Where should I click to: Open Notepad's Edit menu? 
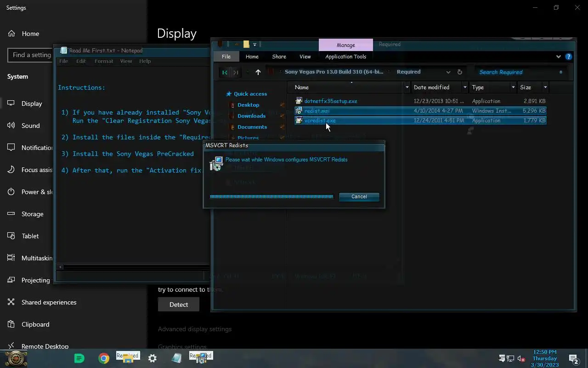coord(81,61)
